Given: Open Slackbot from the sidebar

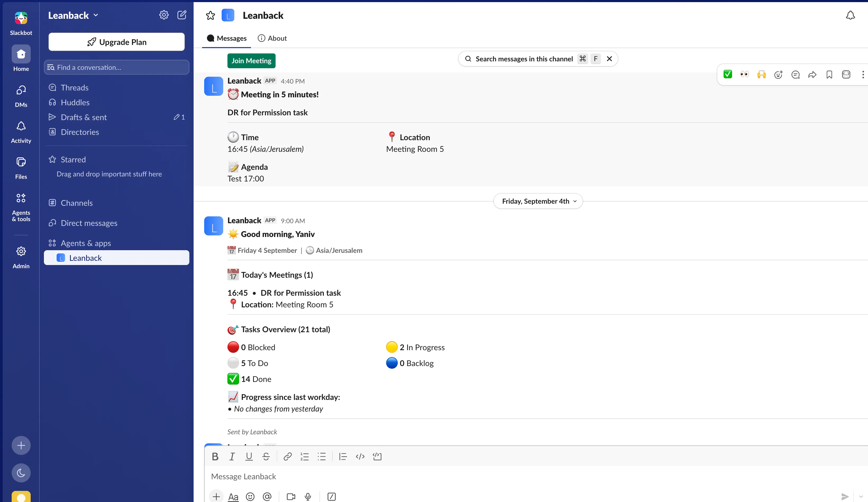Looking at the screenshot, I should tap(21, 24).
